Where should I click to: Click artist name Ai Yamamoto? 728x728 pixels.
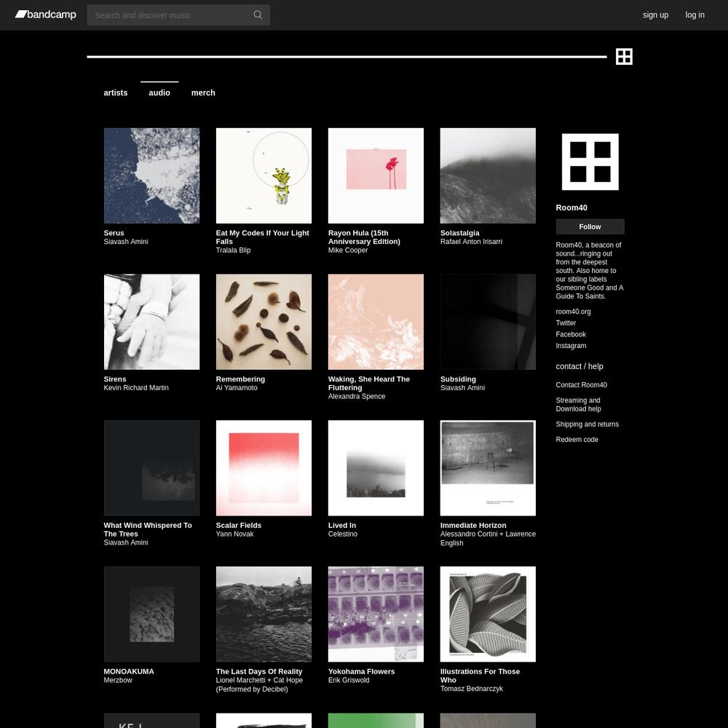point(237,388)
